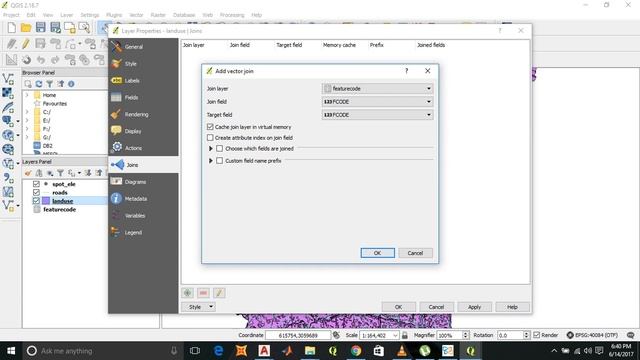Select the Joins properties section
This screenshot has height=360, width=640.
[143, 165]
